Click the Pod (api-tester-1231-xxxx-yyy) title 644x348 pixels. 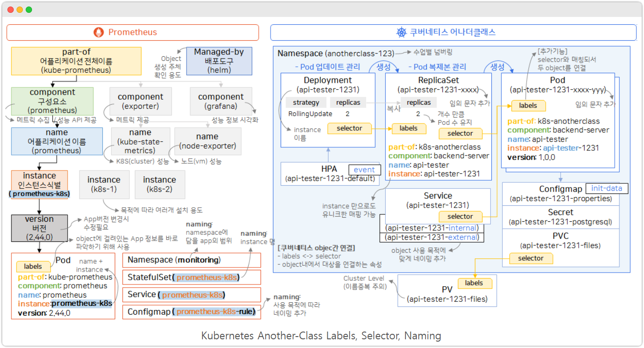(x=558, y=85)
